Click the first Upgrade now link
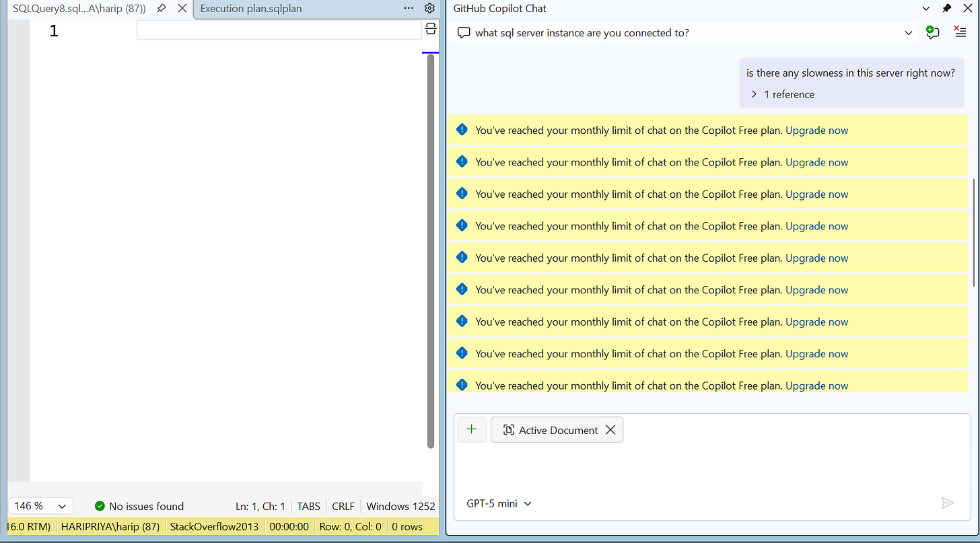 click(817, 130)
